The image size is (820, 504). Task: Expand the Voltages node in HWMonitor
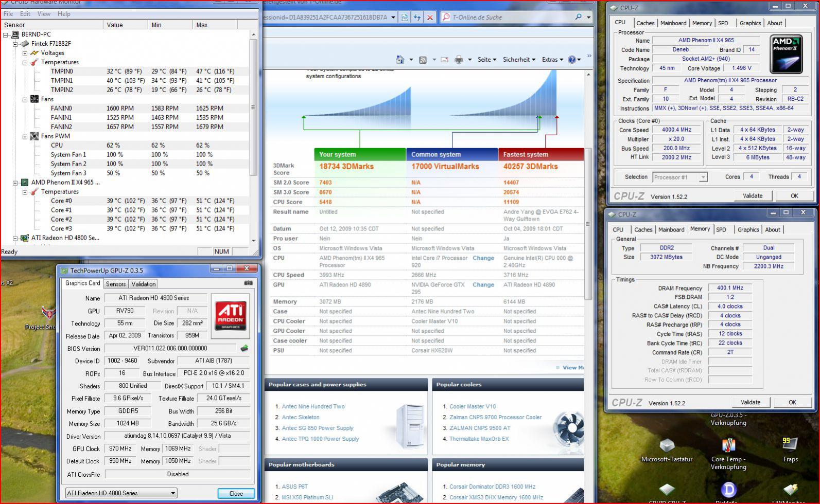[25, 53]
